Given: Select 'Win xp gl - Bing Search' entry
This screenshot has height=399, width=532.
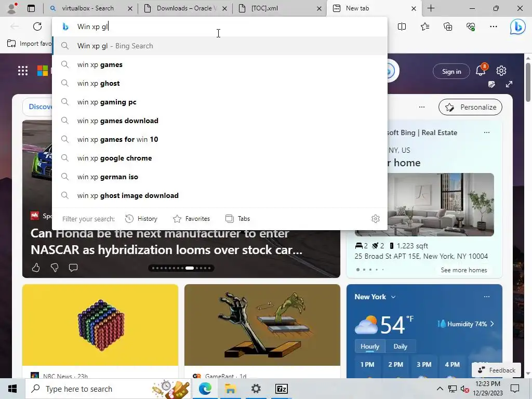Looking at the screenshot, I should (x=220, y=46).
